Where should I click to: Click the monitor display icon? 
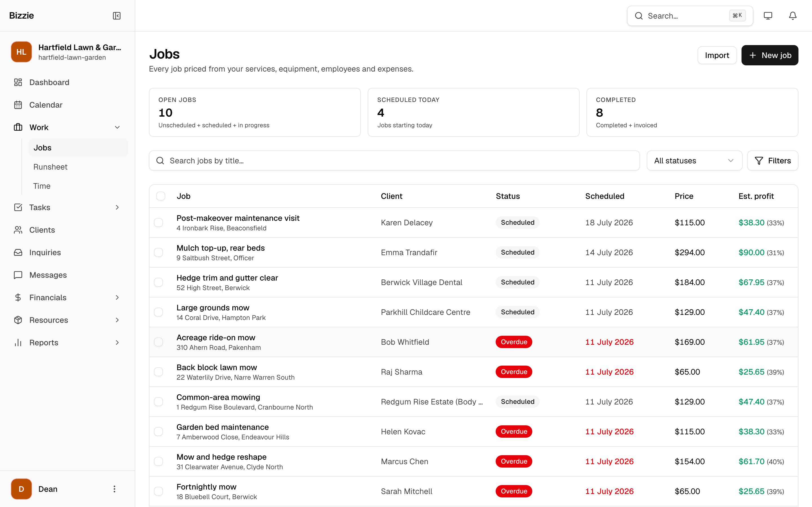(x=768, y=16)
